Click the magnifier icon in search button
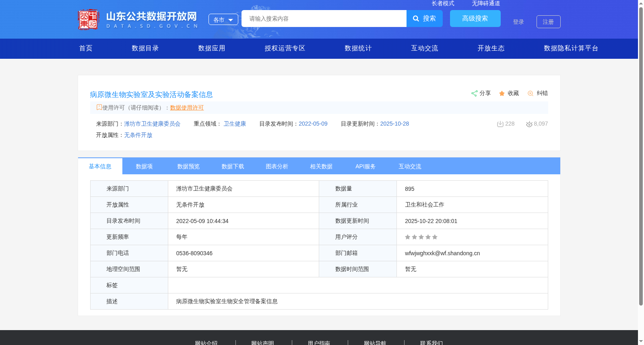 pos(416,19)
